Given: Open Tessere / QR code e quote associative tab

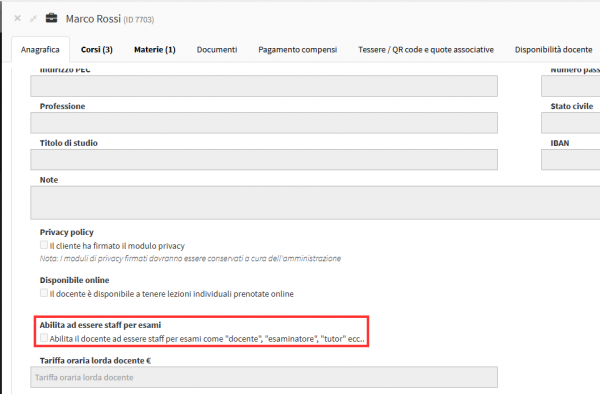Looking at the screenshot, I should [x=426, y=50].
